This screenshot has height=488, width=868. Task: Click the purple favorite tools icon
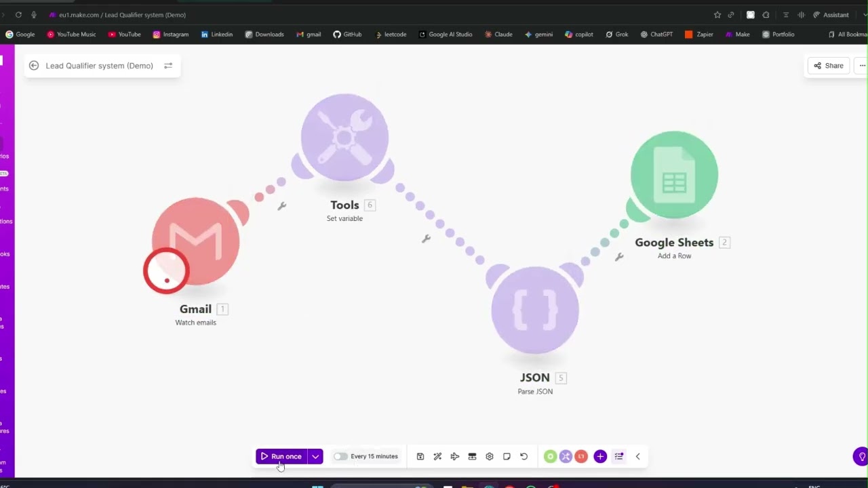click(566, 457)
